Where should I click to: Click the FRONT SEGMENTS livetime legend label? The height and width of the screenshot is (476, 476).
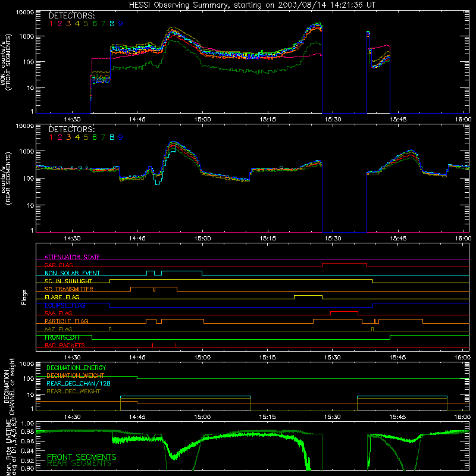pos(82,457)
